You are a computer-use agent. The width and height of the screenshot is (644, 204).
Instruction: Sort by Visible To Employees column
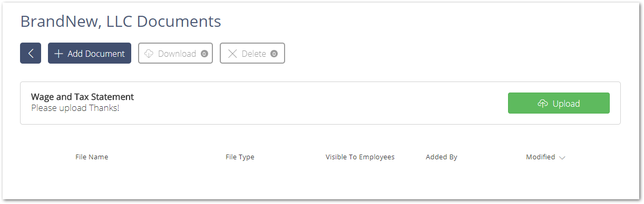(x=360, y=157)
